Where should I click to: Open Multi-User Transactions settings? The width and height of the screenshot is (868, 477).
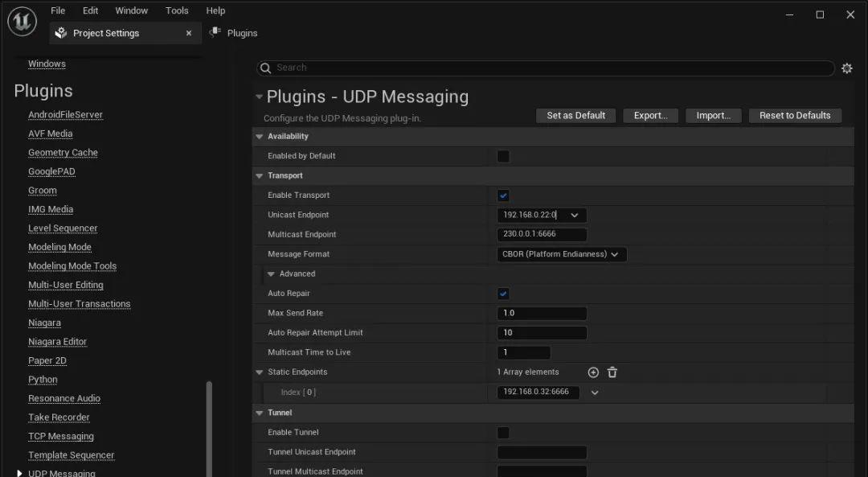tap(79, 303)
